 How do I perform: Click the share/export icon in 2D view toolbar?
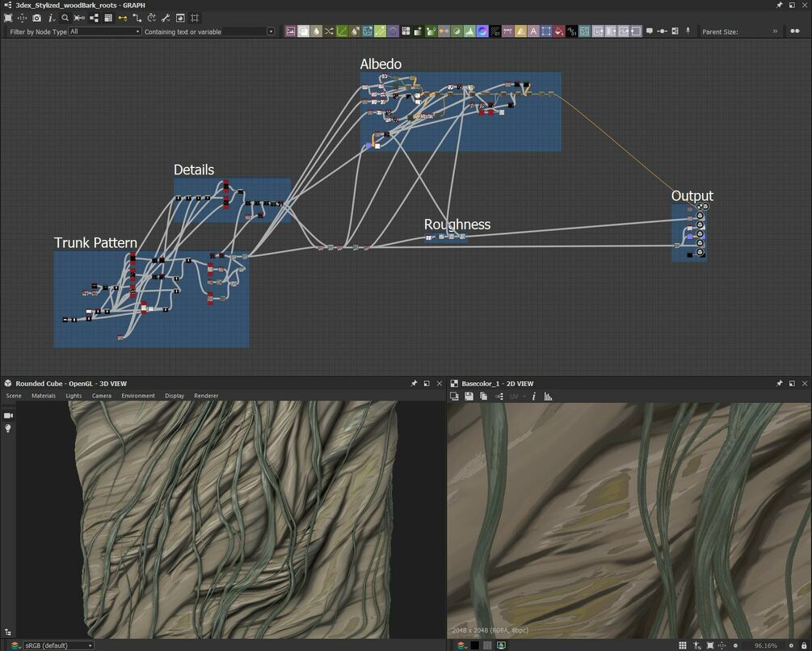point(499,397)
